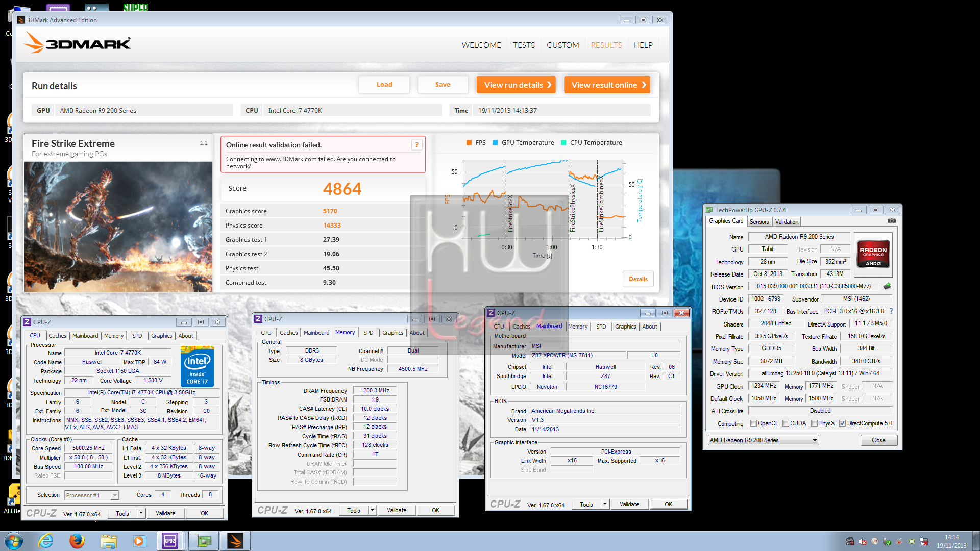The width and height of the screenshot is (980, 551).
Task: Click the muted volume tray icon
Action: point(863,541)
